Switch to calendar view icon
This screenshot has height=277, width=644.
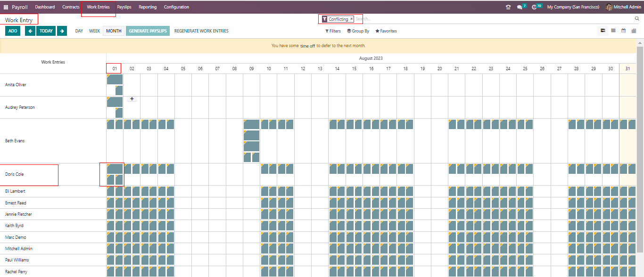click(623, 31)
